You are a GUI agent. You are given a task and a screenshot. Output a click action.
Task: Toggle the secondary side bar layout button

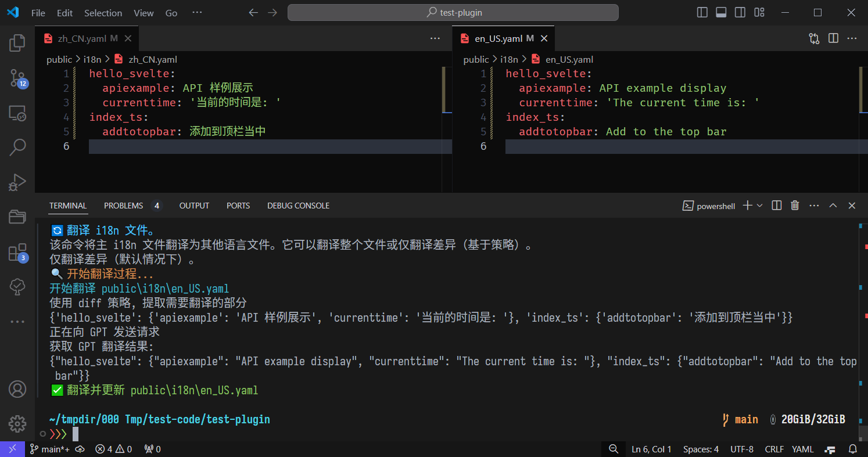[x=740, y=12]
